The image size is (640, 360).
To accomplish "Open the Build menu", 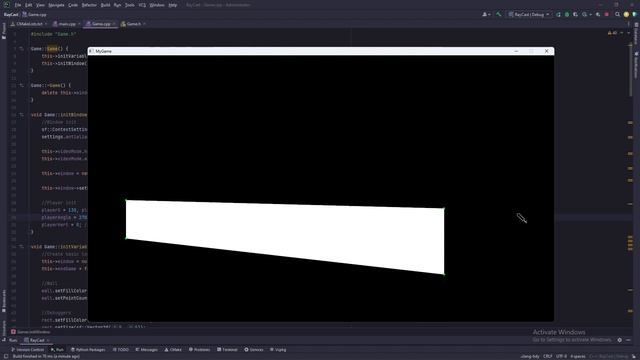I will [105, 5].
